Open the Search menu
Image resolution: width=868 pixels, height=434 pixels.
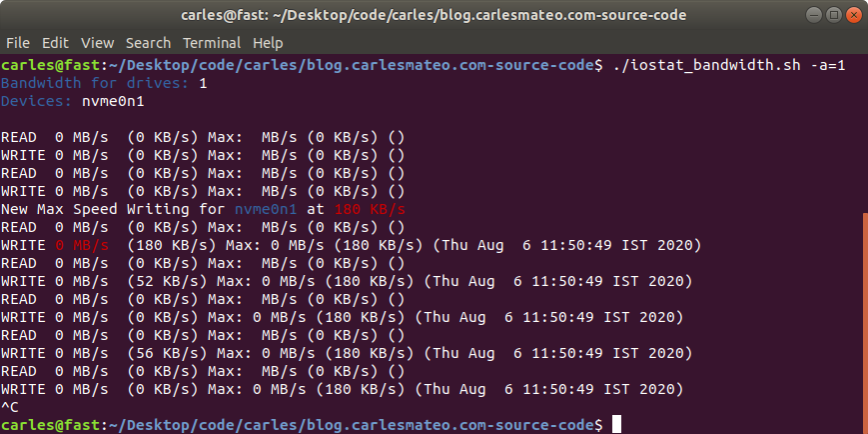148,43
